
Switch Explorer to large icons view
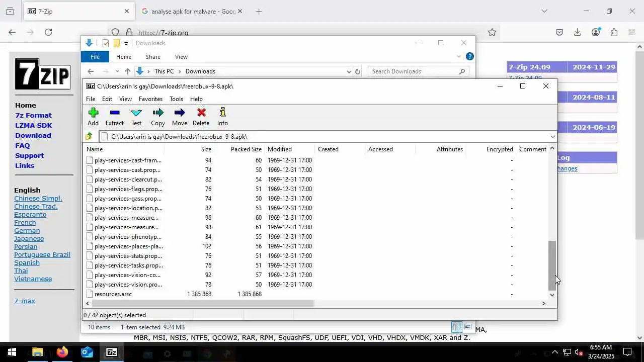click(468, 327)
